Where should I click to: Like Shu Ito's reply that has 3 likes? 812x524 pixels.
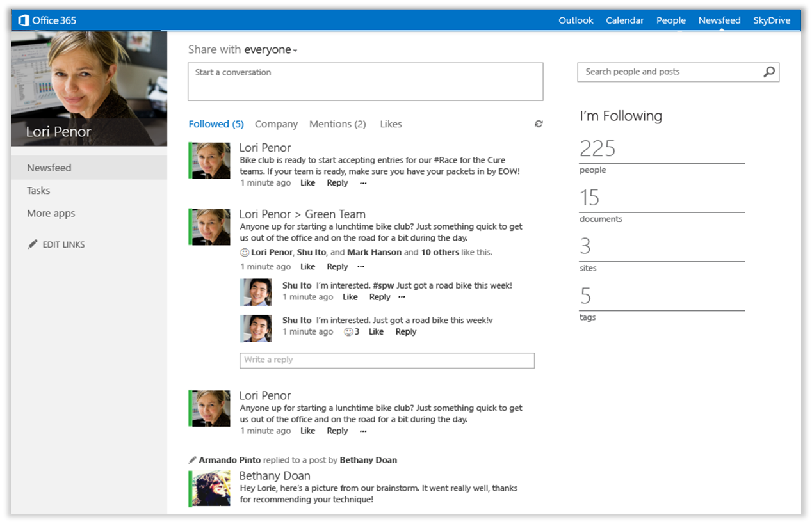pyautogui.click(x=376, y=331)
